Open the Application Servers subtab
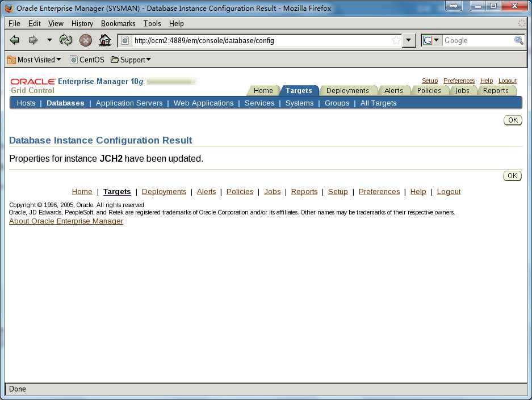Viewport: 532px width, 400px height. coord(129,103)
